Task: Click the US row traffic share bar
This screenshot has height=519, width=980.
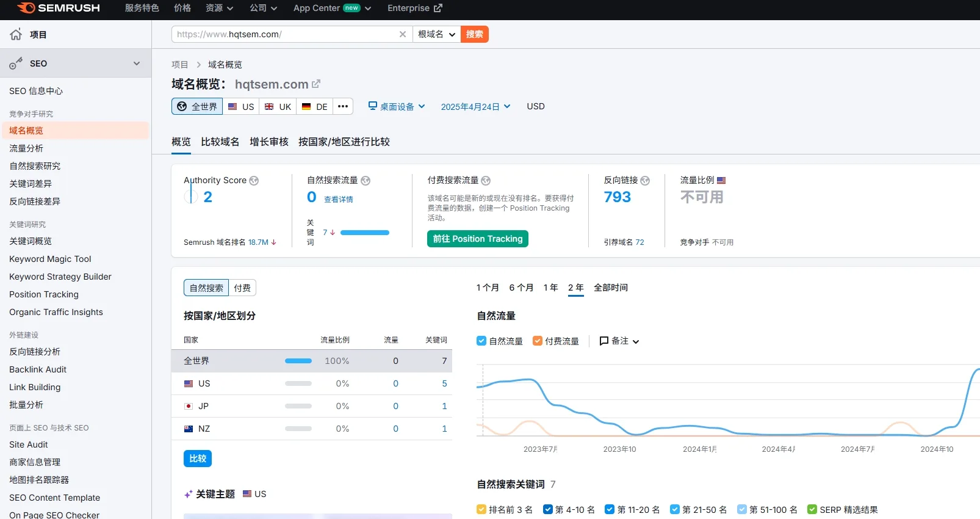Action: (298, 383)
